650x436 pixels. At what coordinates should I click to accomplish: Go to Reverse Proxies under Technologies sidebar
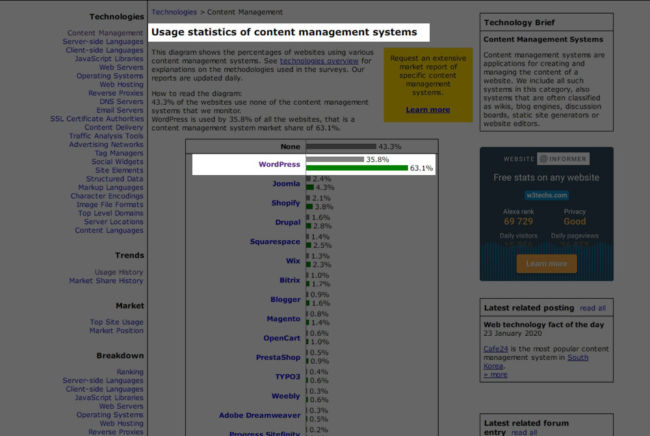[x=116, y=93]
